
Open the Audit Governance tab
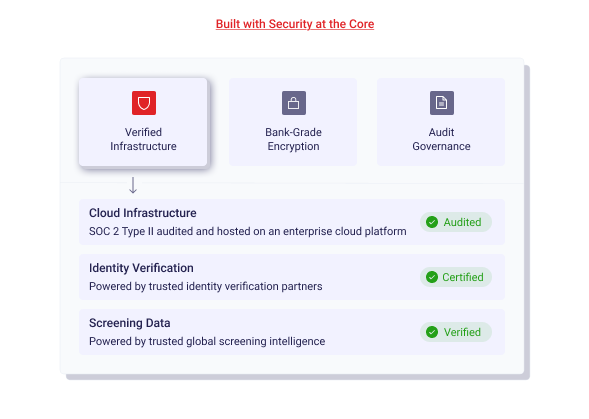click(x=441, y=122)
